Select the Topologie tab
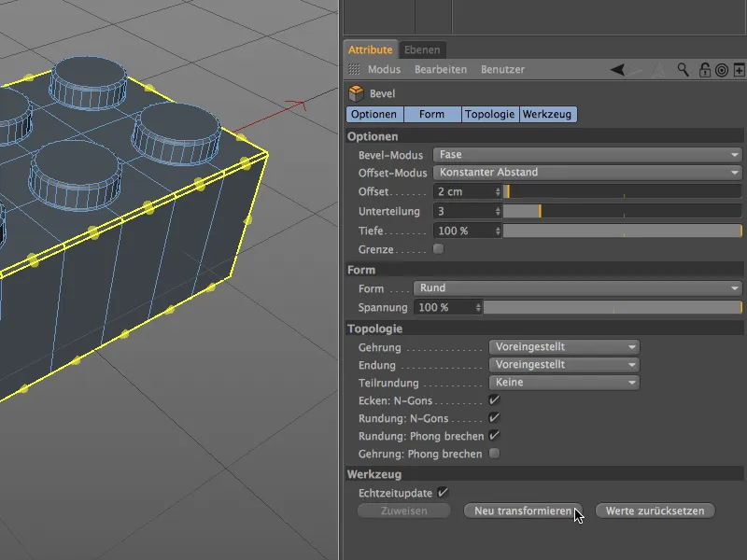The height and width of the screenshot is (560, 747). (x=489, y=114)
